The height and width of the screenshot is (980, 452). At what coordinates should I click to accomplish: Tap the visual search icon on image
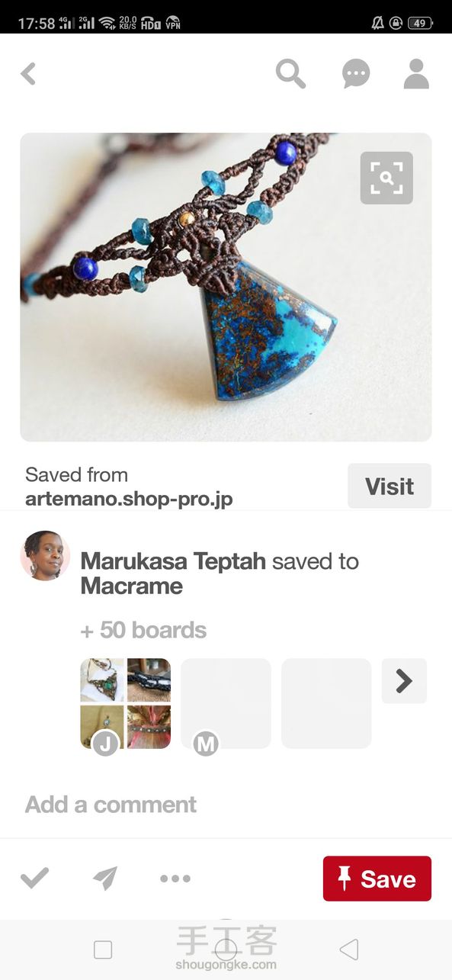386,178
